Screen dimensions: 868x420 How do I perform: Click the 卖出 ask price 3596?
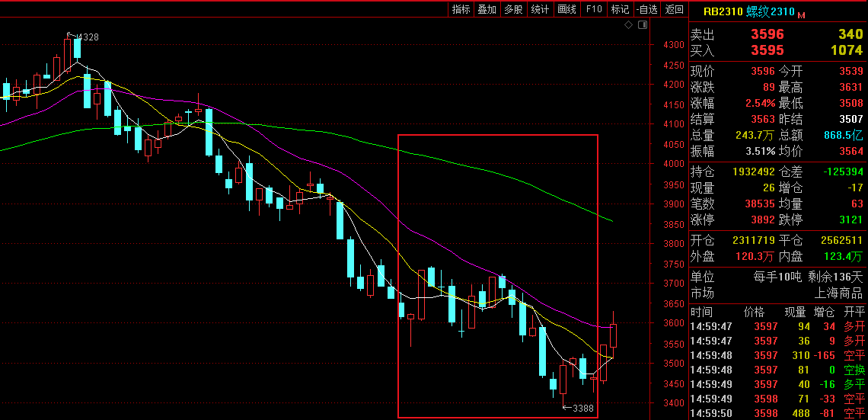click(767, 34)
